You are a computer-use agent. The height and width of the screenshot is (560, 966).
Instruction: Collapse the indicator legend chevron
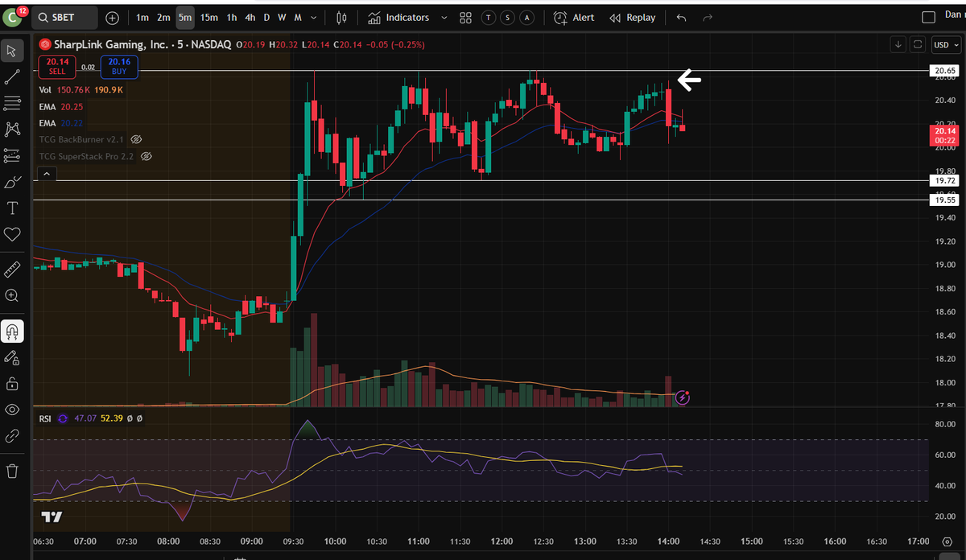click(46, 174)
